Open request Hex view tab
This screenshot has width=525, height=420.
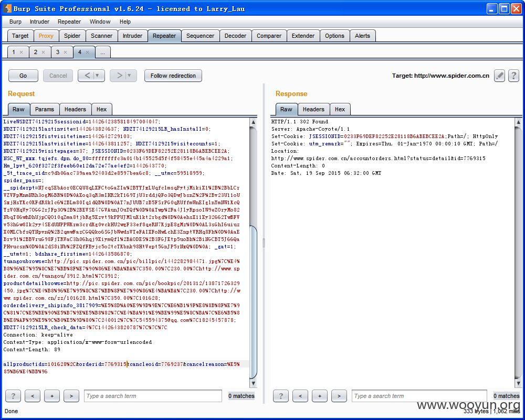click(x=101, y=109)
